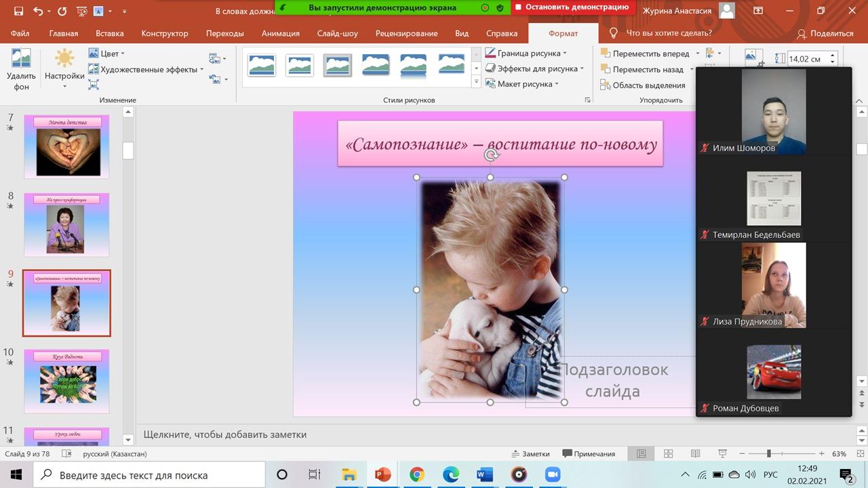Open the Рецензирование tab
Viewport: 868px width, 488px height.
[406, 33]
